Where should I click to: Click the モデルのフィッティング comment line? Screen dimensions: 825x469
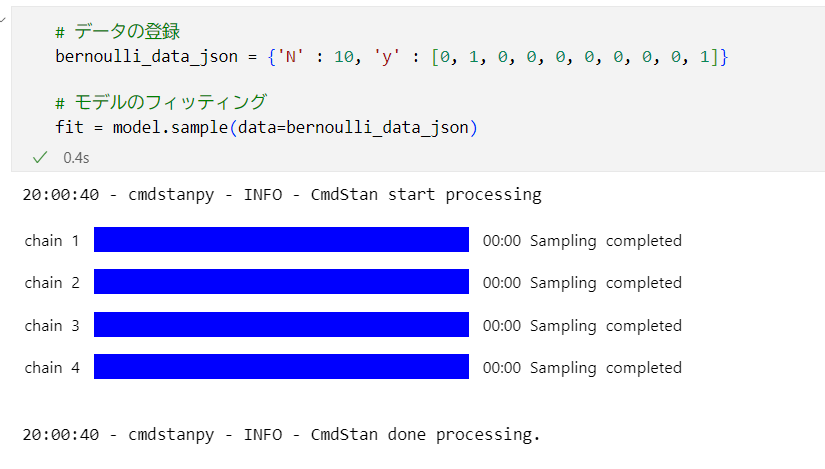click(161, 102)
